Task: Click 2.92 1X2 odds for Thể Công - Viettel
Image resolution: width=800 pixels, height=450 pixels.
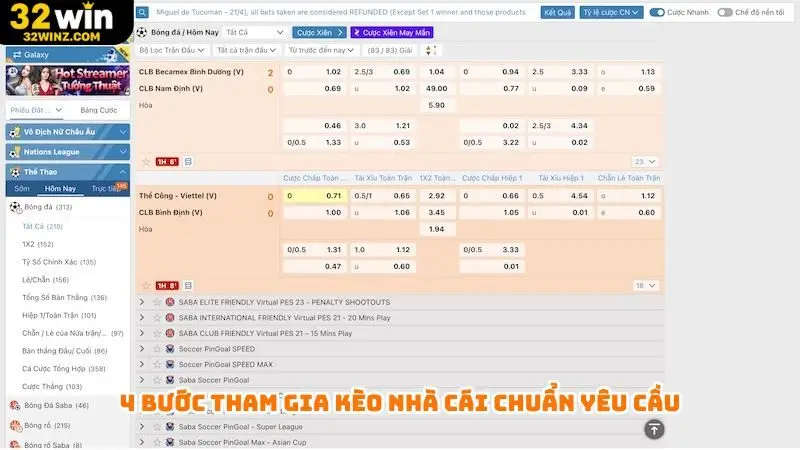Action: 437,195
